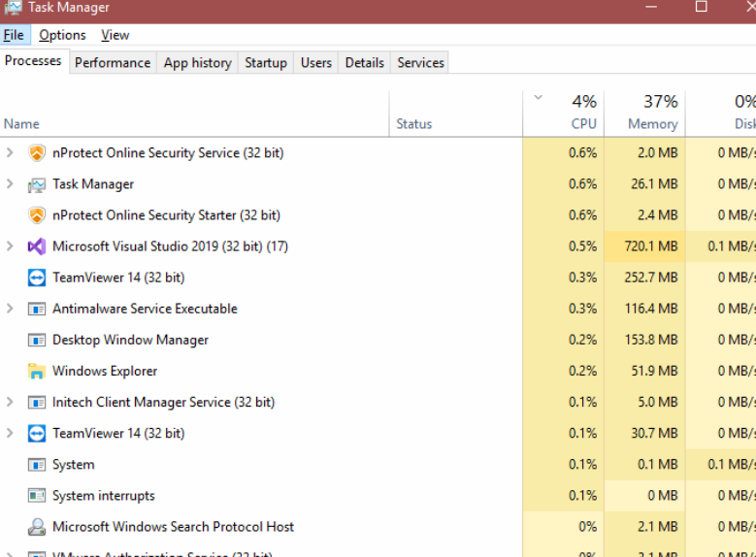The height and width of the screenshot is (557, 756).
Task: Expand the Antimalware Service Executable group
Action: 10,309
